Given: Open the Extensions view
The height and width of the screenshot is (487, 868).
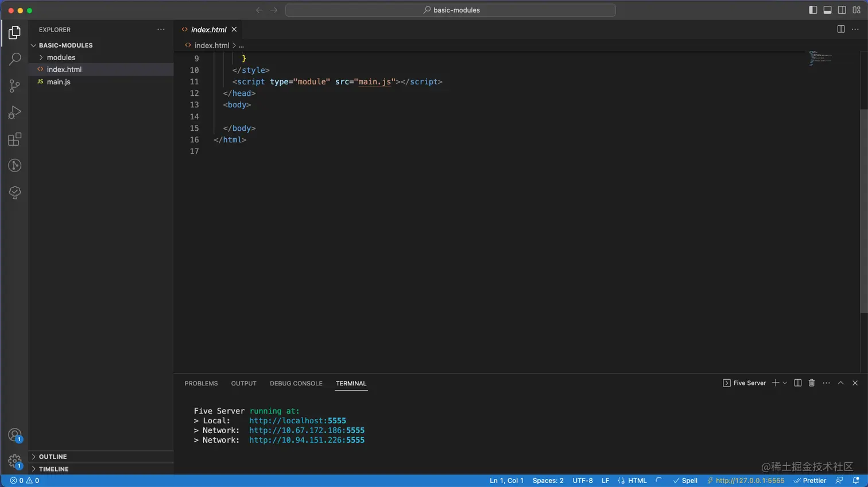Looking at the screenshot, I should 15,139.
